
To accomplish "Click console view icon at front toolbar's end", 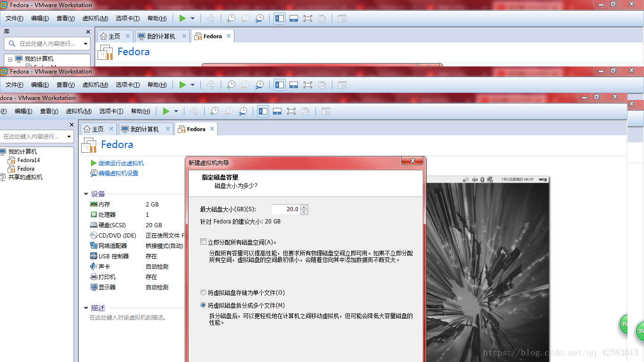I will click(x=326, y=111).
